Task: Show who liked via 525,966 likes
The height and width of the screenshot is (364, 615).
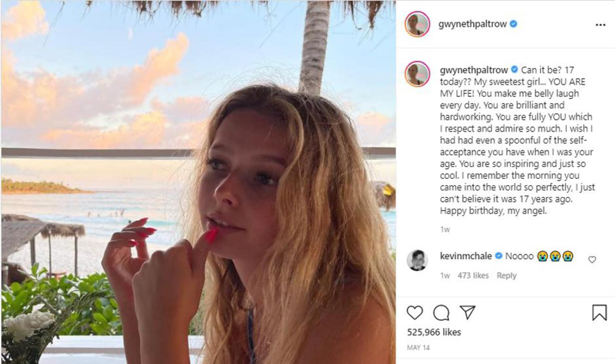Action: (434, 332)
